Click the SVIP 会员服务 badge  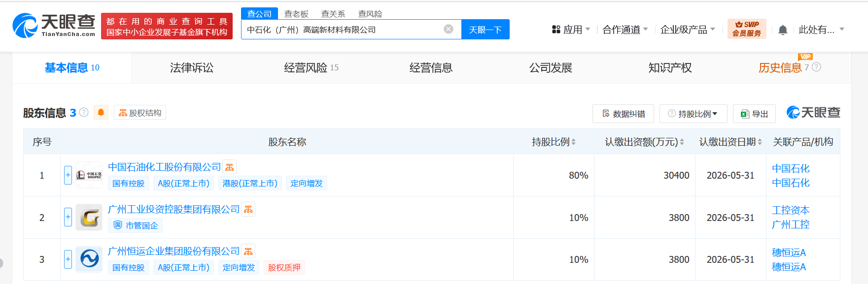point(746,29)
